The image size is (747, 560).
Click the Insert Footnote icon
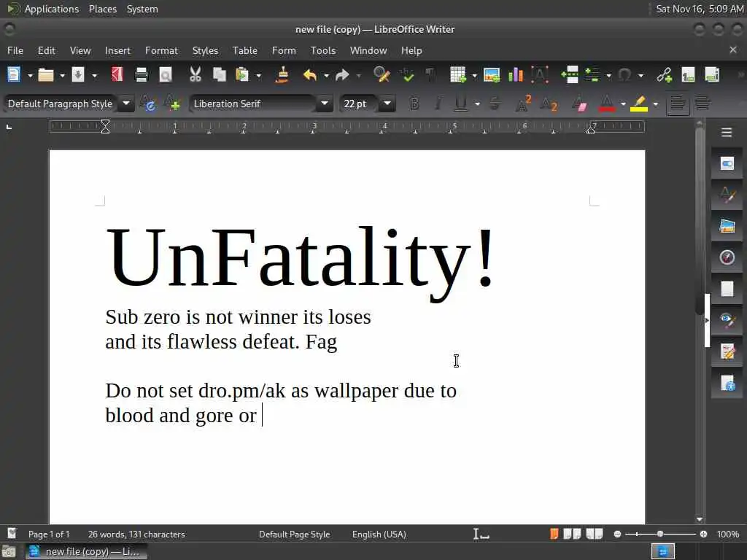(688, 75)
